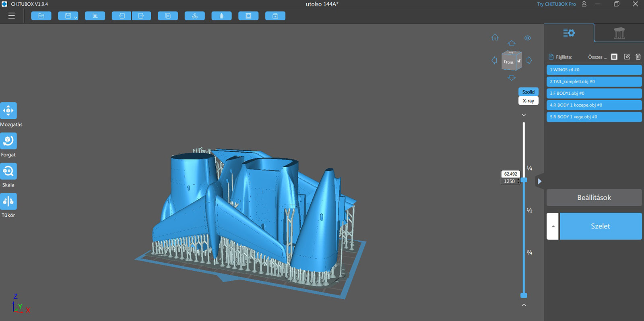Select 3.F BODY1.obj #0 in file list
Image resolution: width=644 pixels, height=321 pixels.
tap(594, 93)
